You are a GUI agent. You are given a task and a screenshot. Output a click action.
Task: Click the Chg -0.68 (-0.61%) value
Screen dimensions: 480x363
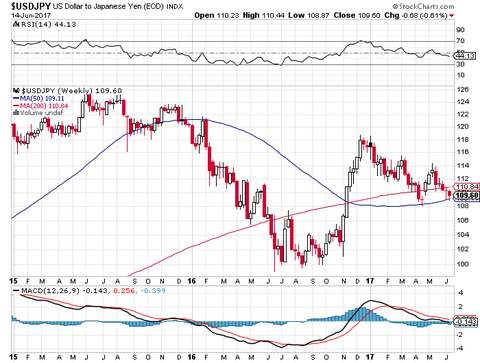pyautogui.click(x=416, y=15)
